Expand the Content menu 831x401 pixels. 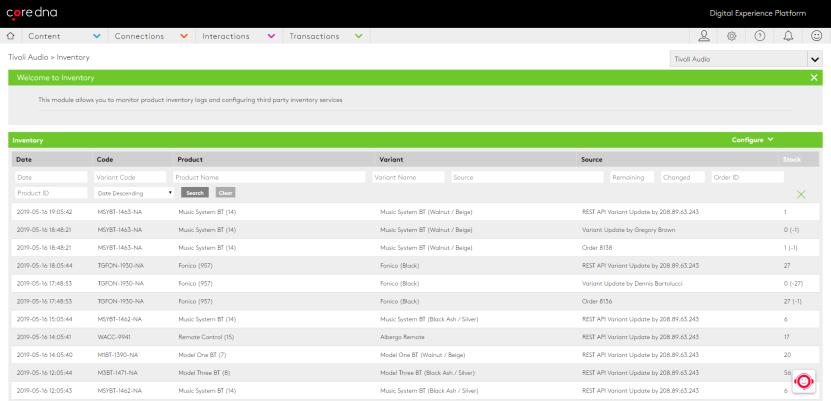pyautogui.click(x=65, y=36)
